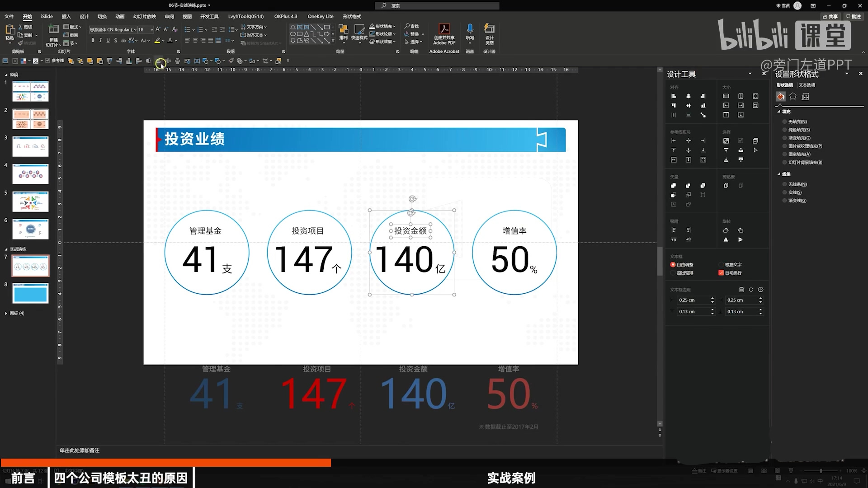Viewport: 868px width, 488px height.
Task: Open the 设计灵感 Designer icon
Action: coord(489,29)
